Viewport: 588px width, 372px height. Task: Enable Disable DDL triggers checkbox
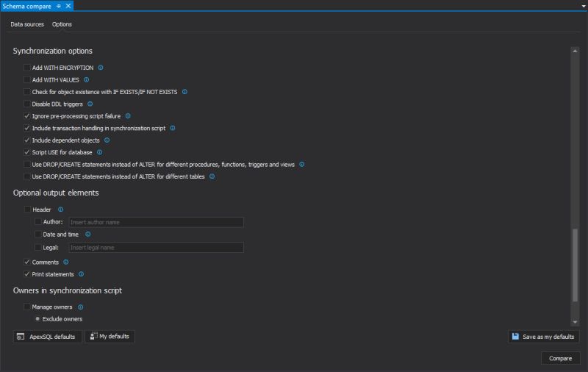click(x=26, y=104)
